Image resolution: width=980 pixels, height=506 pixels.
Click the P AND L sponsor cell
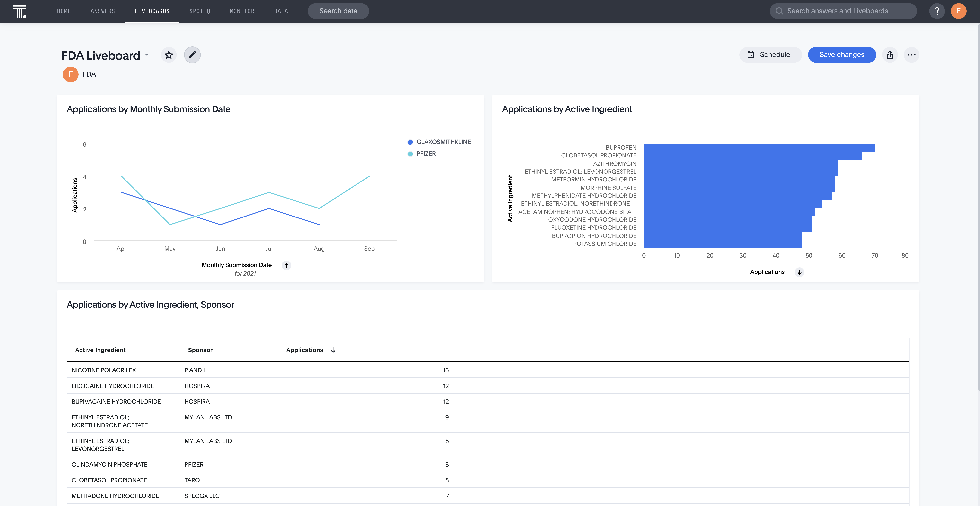(x=229, y=370)
